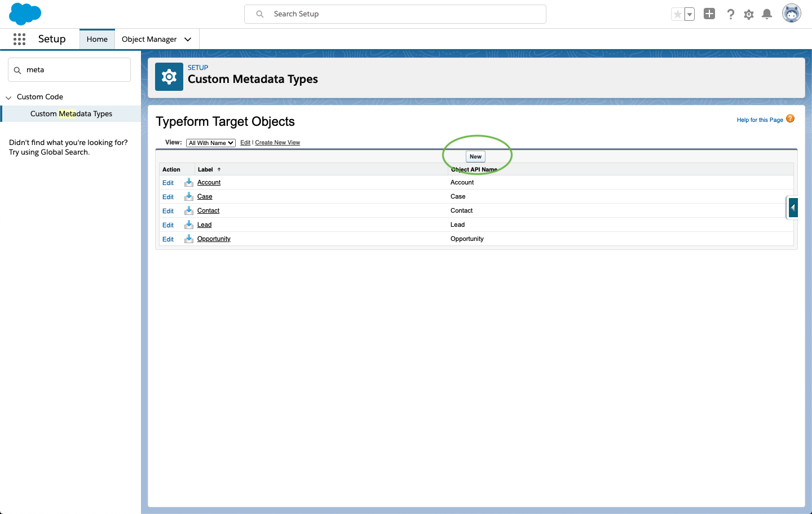
Task: Switch to the Home tab
Action: (x=97, y=39)
